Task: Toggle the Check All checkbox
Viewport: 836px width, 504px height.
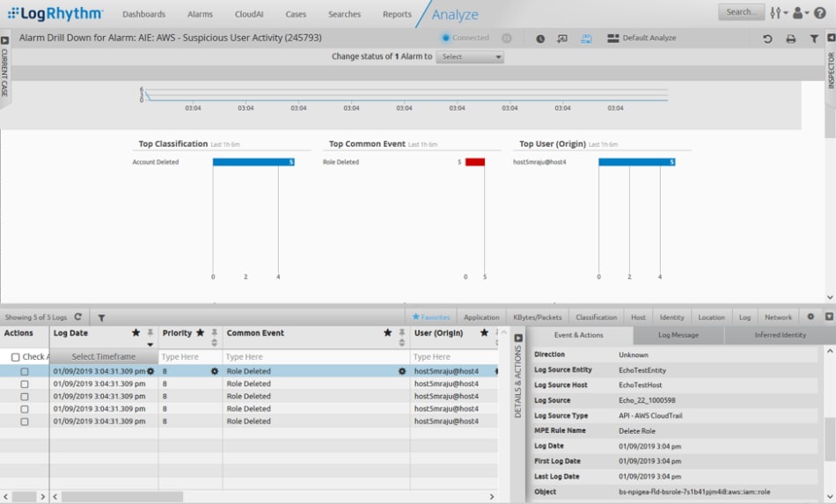Action: (x=16, y=357)
